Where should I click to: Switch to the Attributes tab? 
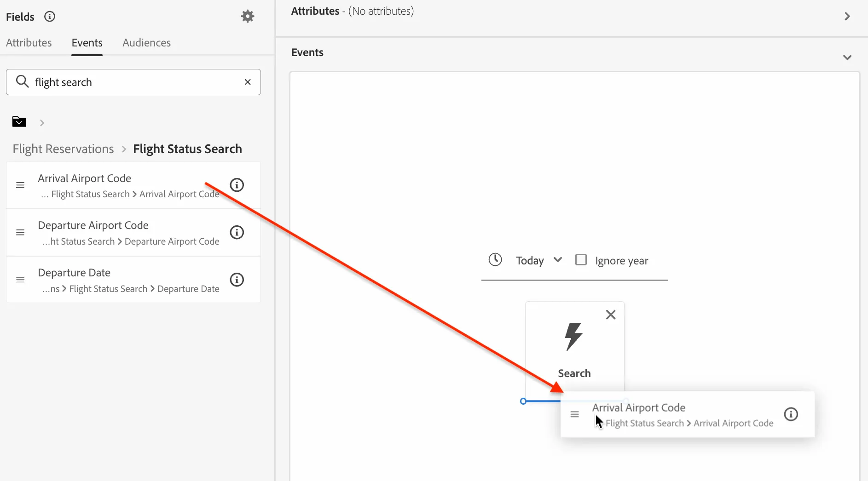(29, 43)
